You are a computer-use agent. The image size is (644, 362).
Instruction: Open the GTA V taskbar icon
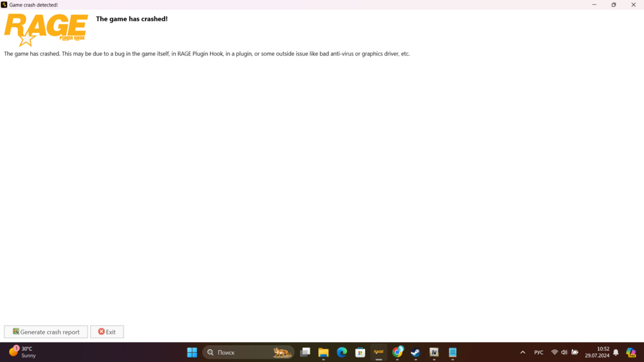click(434, 352)
